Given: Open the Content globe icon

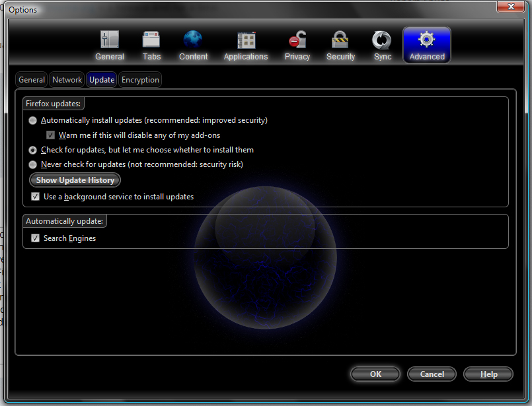Looking at the screenshot, I should [x=193, y=41].
